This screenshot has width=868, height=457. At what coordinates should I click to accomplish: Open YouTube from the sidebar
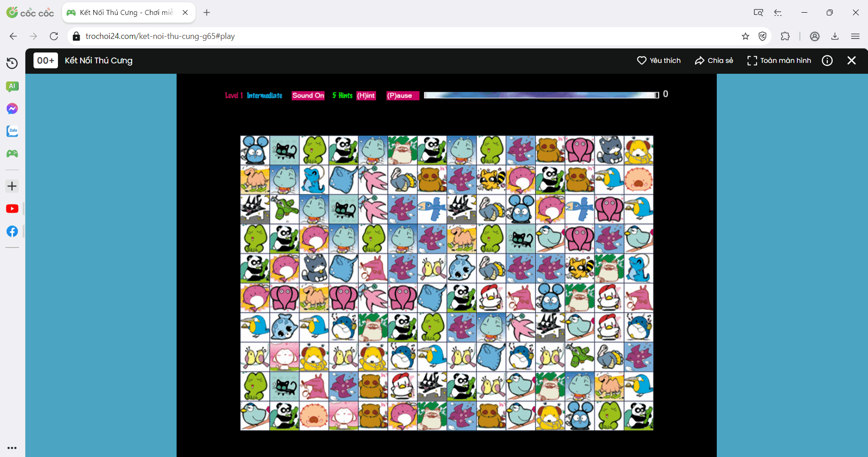12,209
